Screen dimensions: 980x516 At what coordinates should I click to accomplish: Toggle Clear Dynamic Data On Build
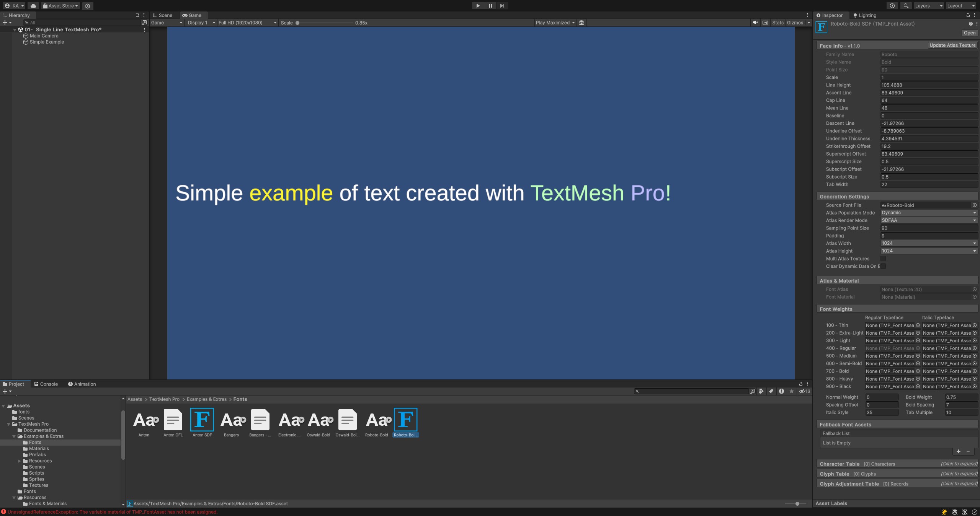pyautogui.click(x=883, y=266)
